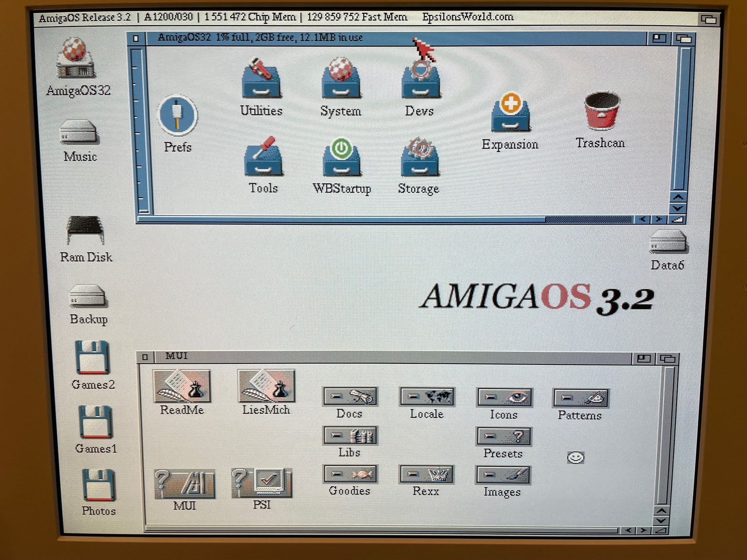Select the Music drive icon
This screenshot has height=560, width=747.
(x=79, y=132)
